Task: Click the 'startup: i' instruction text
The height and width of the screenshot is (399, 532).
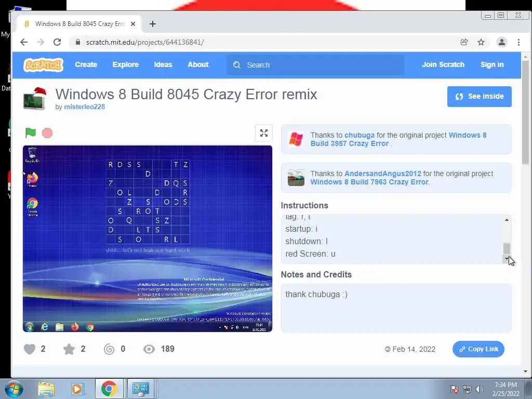Action: pyautogui.click(x=302, y=229)
